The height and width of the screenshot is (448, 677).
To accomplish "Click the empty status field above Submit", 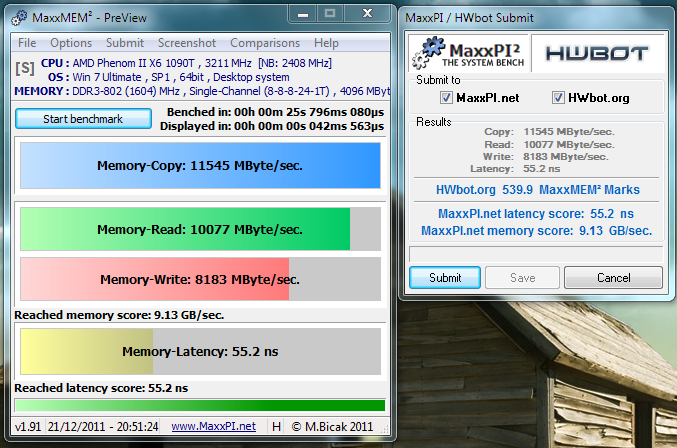I will 536,254.
